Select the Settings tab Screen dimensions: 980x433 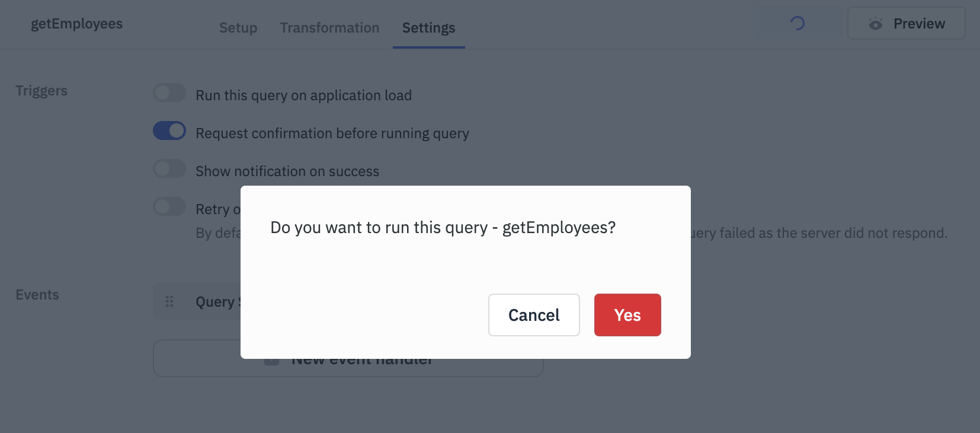click(428, 28)
